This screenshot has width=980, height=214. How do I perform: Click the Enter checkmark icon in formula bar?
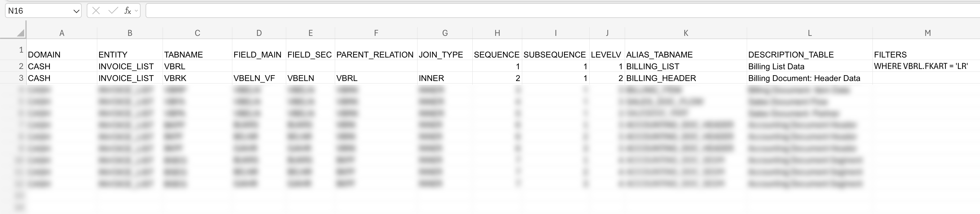tap(112, 10)
